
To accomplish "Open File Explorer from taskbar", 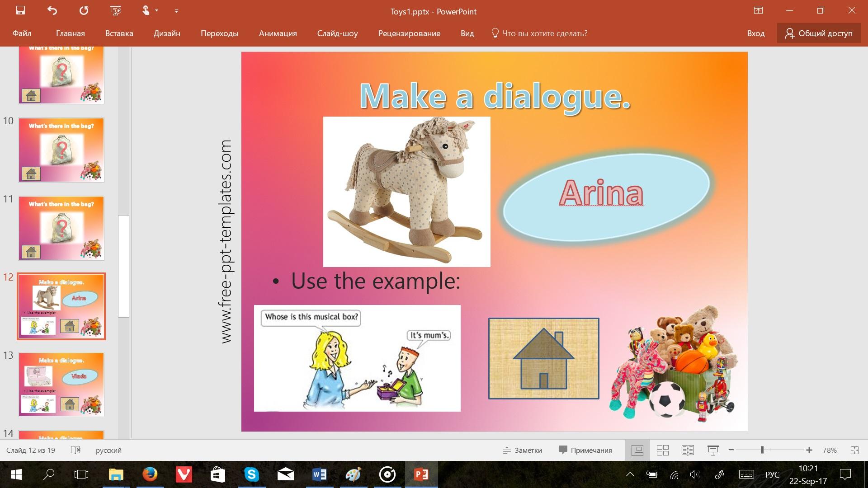I will (116, 474).
